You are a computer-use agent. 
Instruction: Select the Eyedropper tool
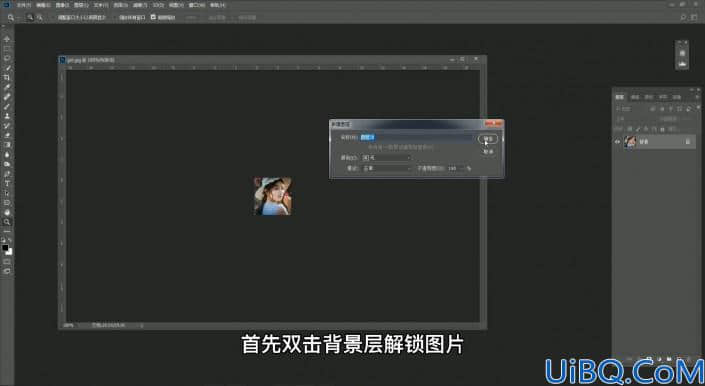7,87
